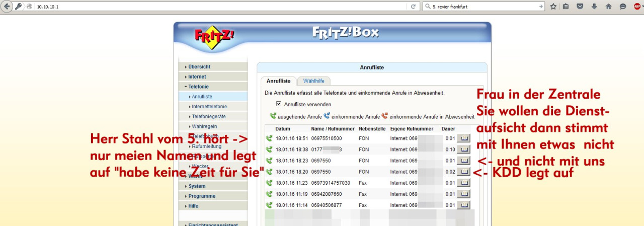
Task: Open phonebook button for the 18:38 call
Action: 463,149
